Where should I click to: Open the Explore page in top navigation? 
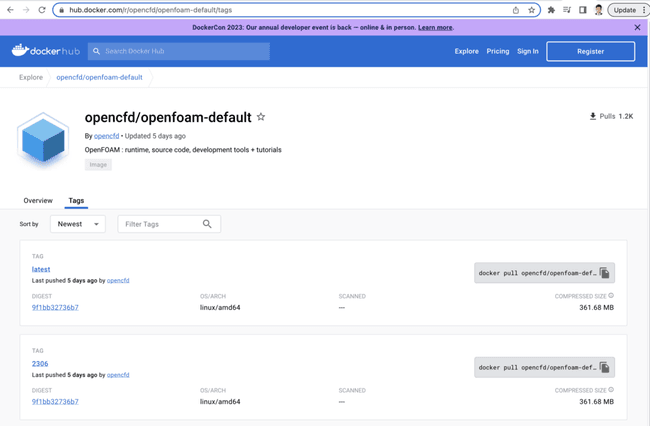coord(466,51)
